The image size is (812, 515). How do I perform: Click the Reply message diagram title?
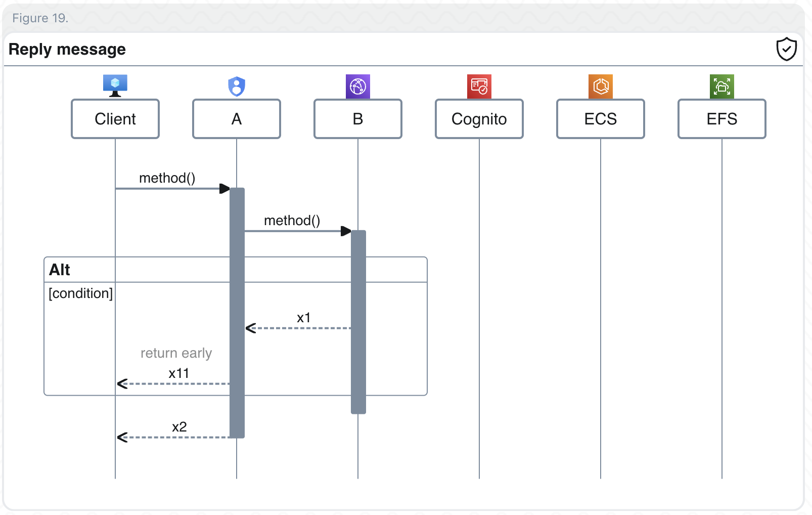67,50
